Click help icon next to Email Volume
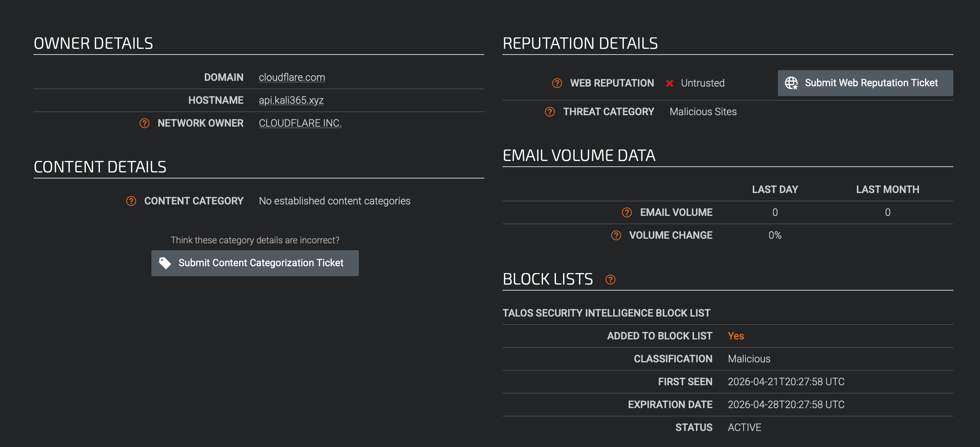The height and width of the screenshot is (447, 980). pos(627,212)
